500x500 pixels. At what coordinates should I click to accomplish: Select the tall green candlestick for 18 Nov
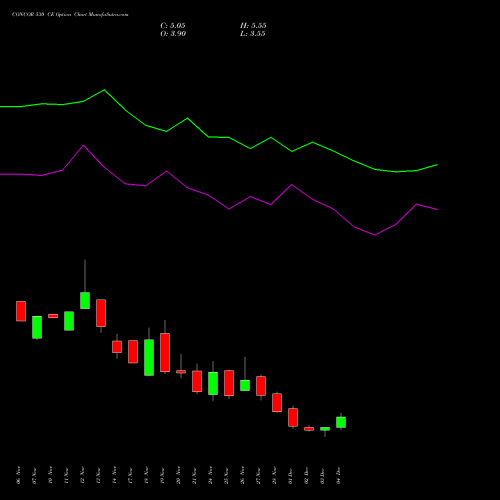pyautogui.click(x=149, y=357)
